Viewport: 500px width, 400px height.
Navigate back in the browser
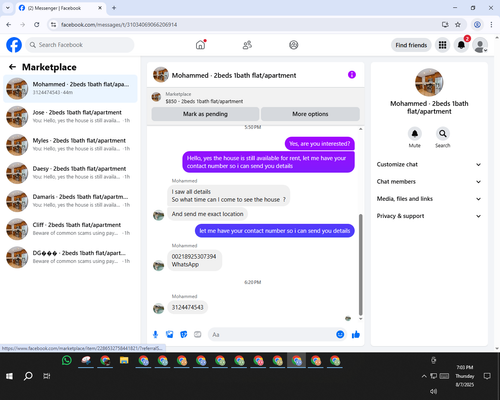(9, 24)
